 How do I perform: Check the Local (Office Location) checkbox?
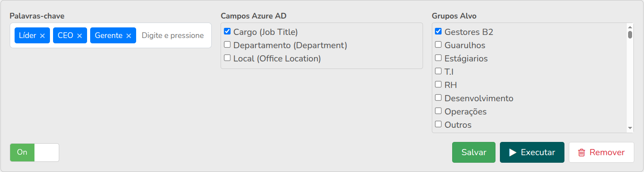point(227,58)
